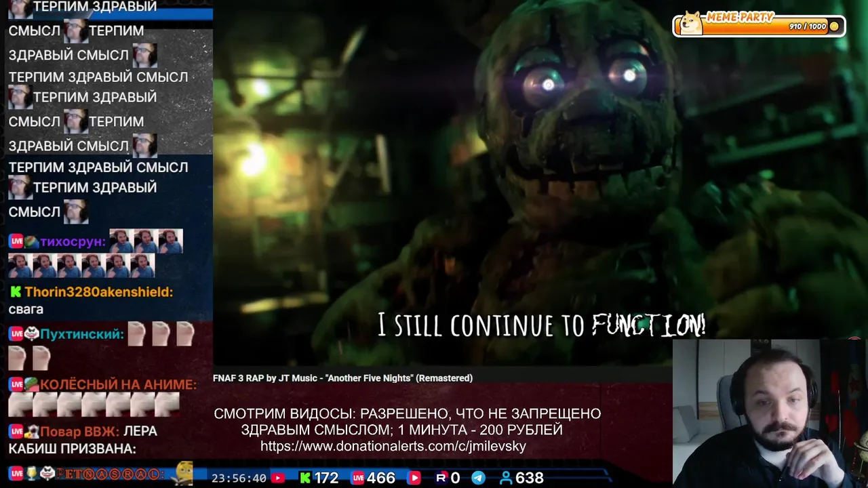Click the gold coin icon in the Meme Party bar
This screenshot has height=488, width=868.
[x=834, y=26]
